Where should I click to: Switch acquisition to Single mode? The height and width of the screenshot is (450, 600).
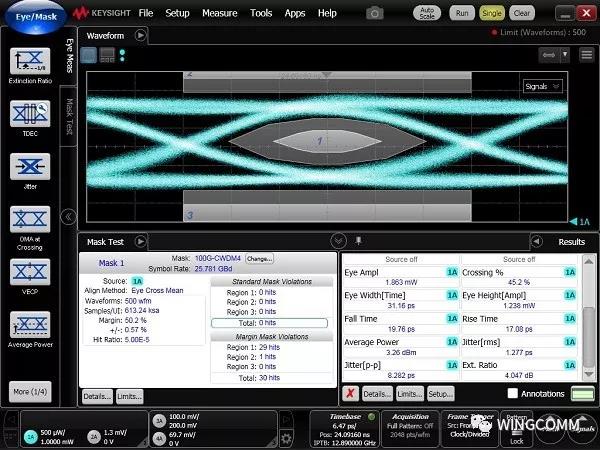pos(491,13)
